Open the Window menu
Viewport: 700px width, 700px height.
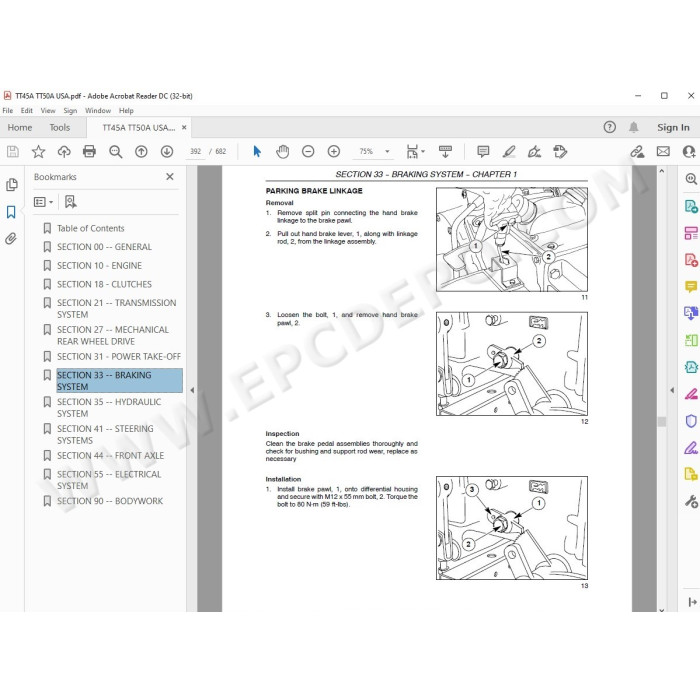(x=98, y=110)
